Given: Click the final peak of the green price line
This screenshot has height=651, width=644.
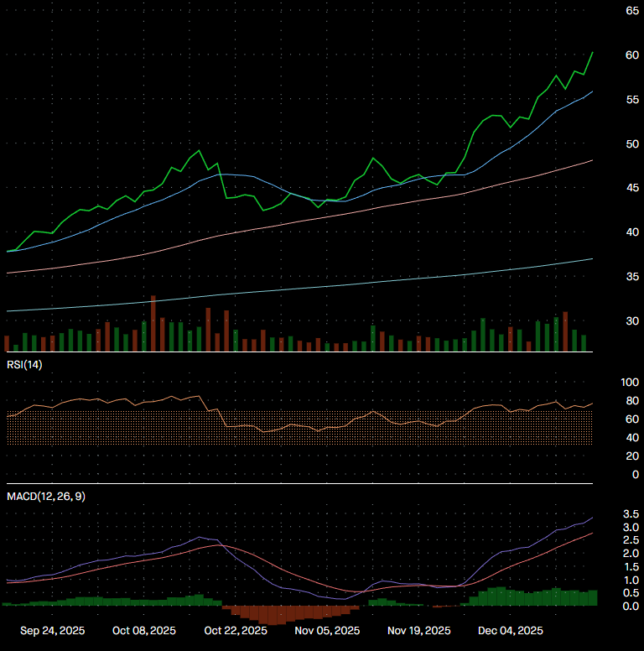Looking at the screenshot, I should click(x=593, y=52).
